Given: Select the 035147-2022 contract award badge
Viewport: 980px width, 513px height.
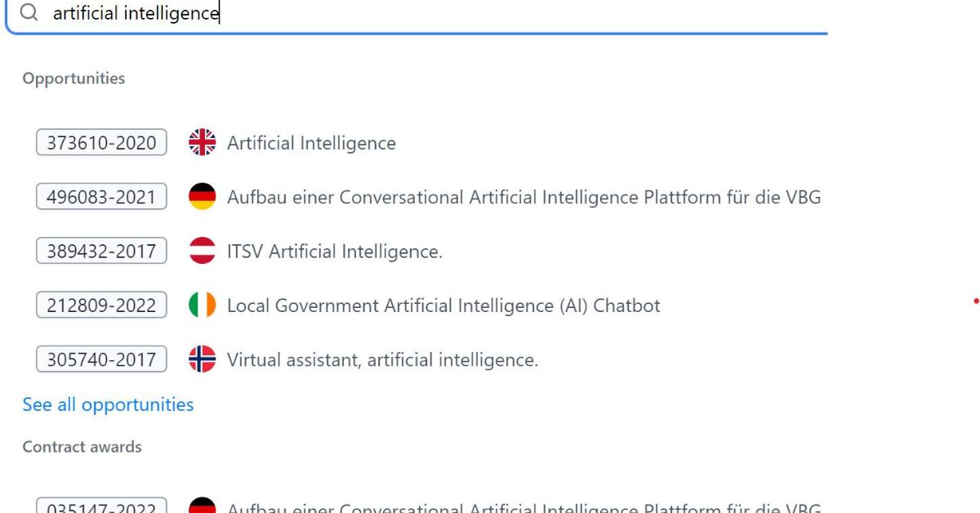Looking at the screenshot, I should [x=101, y=507].
